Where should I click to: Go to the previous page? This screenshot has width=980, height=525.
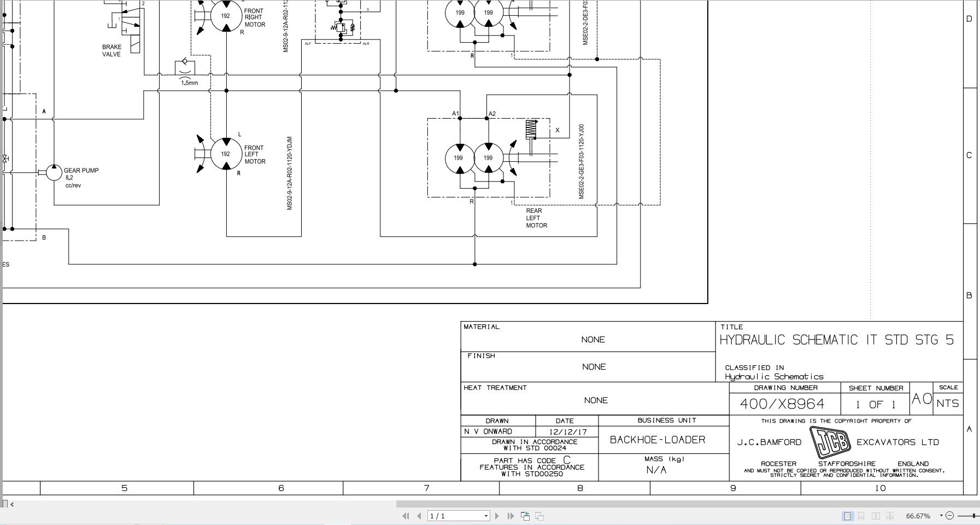[418, 515]
